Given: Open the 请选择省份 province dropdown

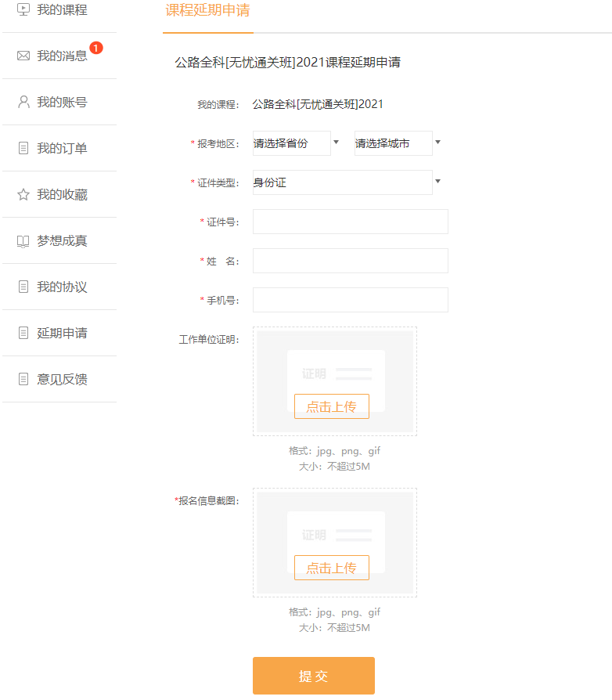Looking at the screenshot, I should [296, 143].
